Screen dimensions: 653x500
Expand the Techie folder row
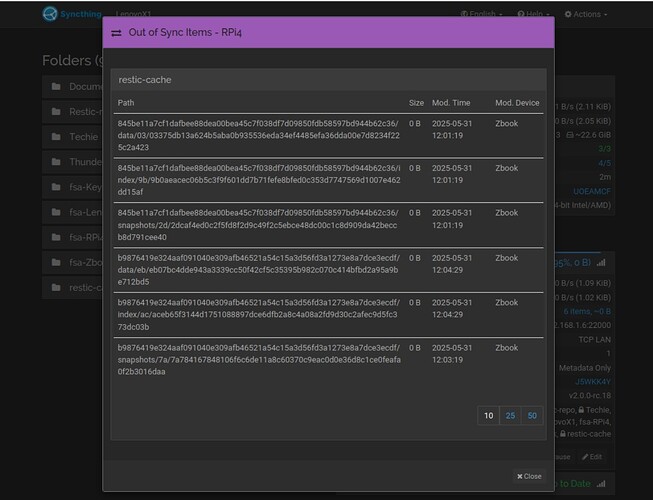[72, 137]
